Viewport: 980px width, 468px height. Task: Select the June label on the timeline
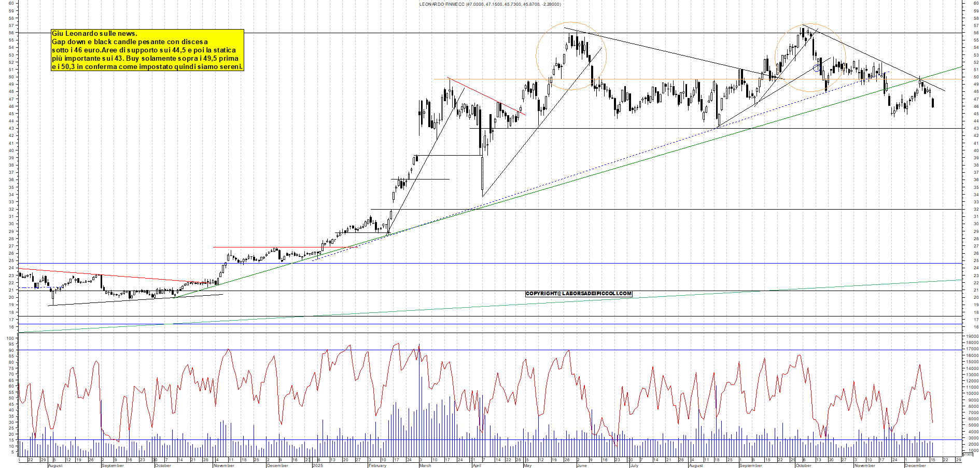581,465
